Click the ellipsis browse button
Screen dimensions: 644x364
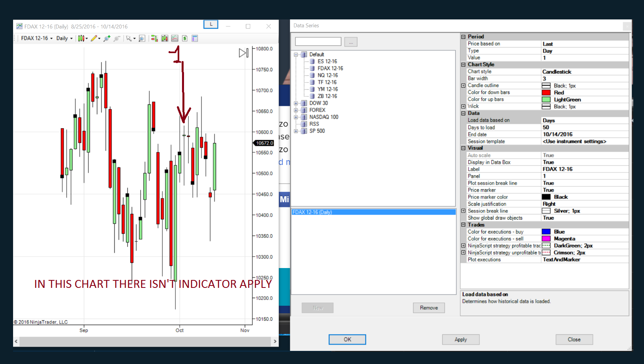point(351,42)
